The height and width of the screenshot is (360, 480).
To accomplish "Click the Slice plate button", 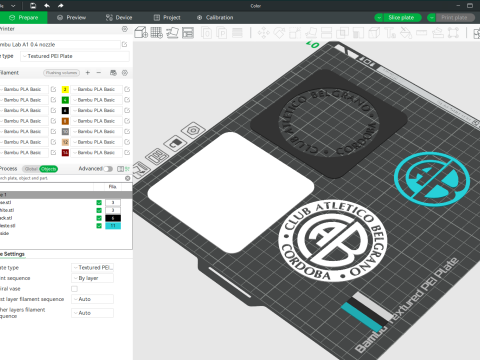I will (401, 18).
